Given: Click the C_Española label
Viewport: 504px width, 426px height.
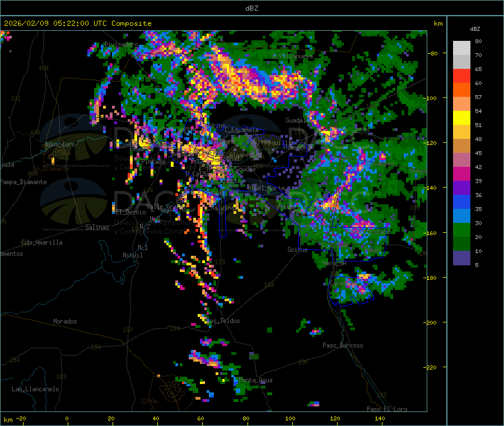Looking at the screenshot, I should pyautogui.click(x=242, y=130).
